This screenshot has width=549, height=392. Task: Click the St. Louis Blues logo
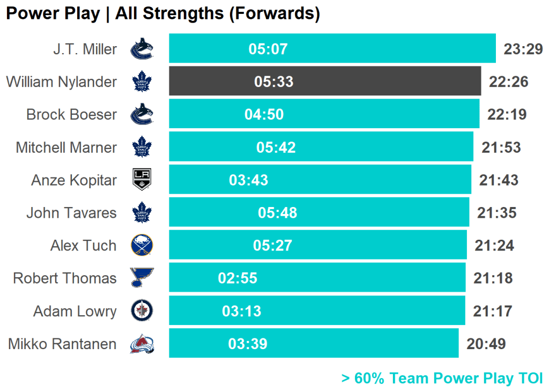point(142,278)
